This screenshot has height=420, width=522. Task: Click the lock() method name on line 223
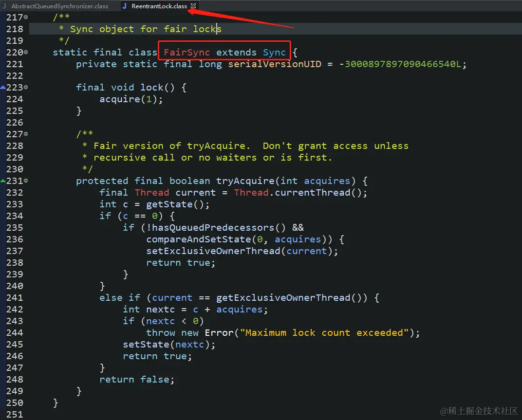point(152,87)
